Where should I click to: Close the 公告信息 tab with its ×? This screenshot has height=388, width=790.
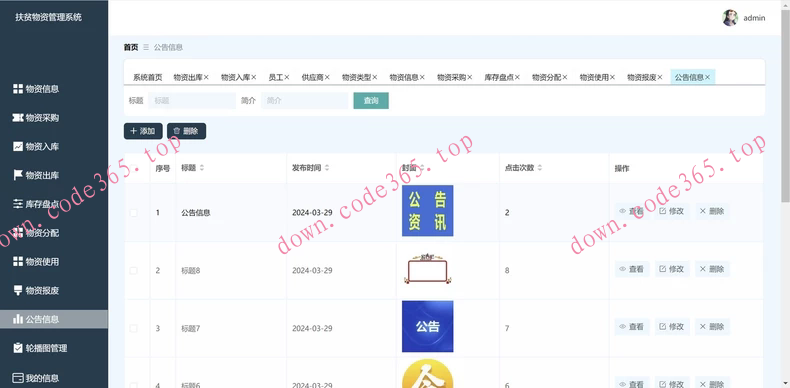pos(707,77)
